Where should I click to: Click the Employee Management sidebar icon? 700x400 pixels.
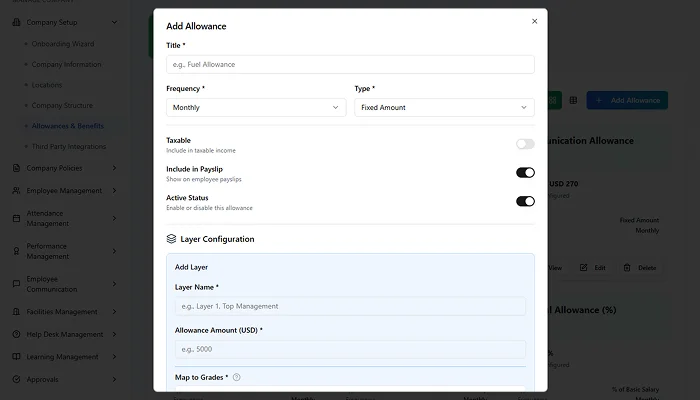(x=16, y=191)
